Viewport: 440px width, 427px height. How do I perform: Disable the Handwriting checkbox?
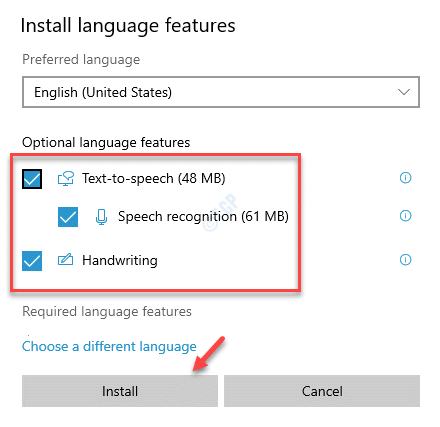coord(32,261)
